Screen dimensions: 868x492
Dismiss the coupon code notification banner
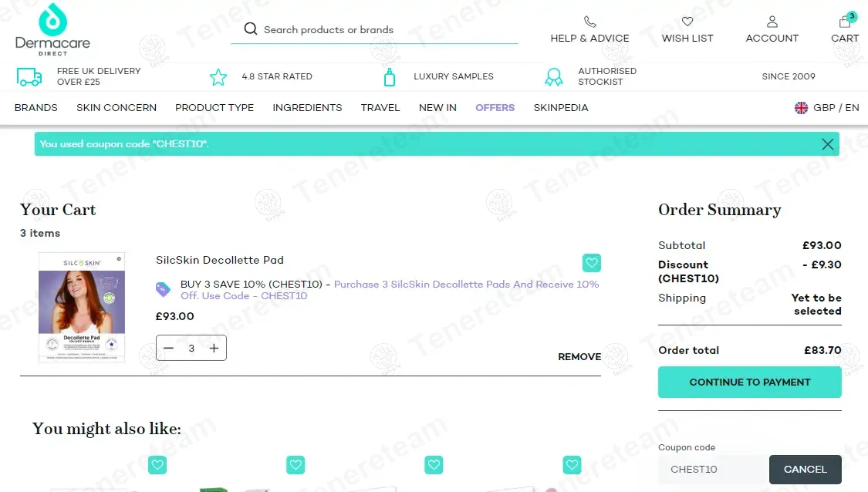coord(827,144)
